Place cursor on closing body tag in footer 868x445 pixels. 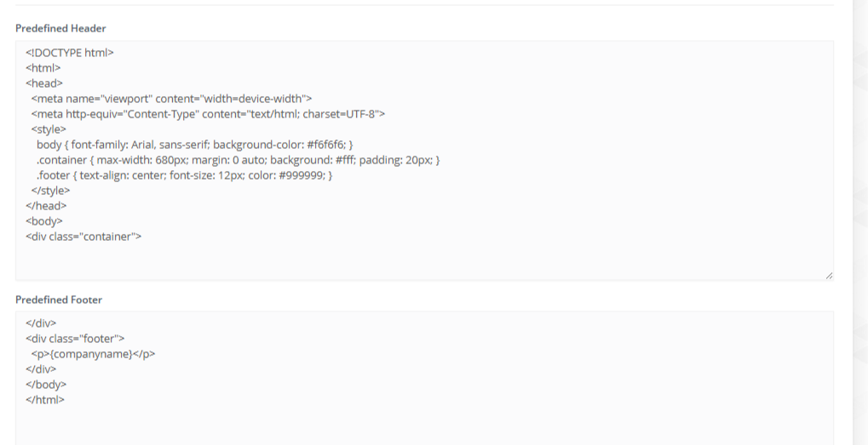pyautogui.click(x=46, y=385)
